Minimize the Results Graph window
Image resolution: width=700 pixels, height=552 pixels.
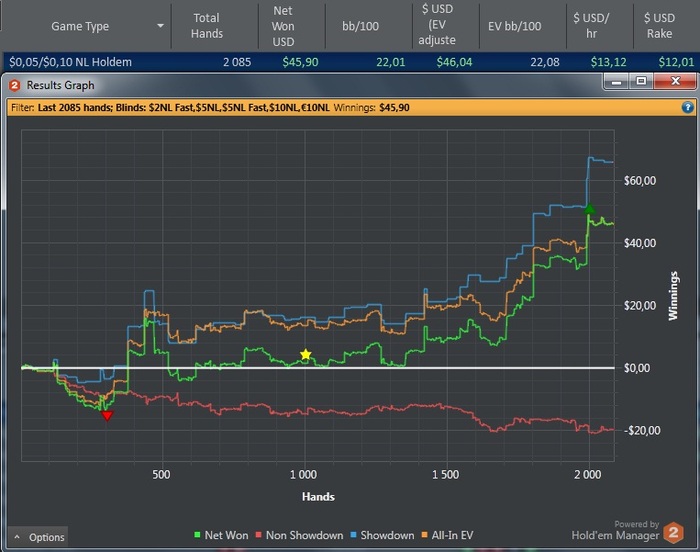tap(617, 82)
